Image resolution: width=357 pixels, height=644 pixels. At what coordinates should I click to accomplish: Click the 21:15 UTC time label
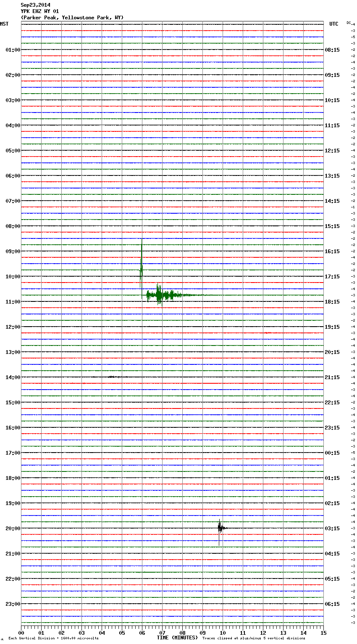(x=332, y=377)
